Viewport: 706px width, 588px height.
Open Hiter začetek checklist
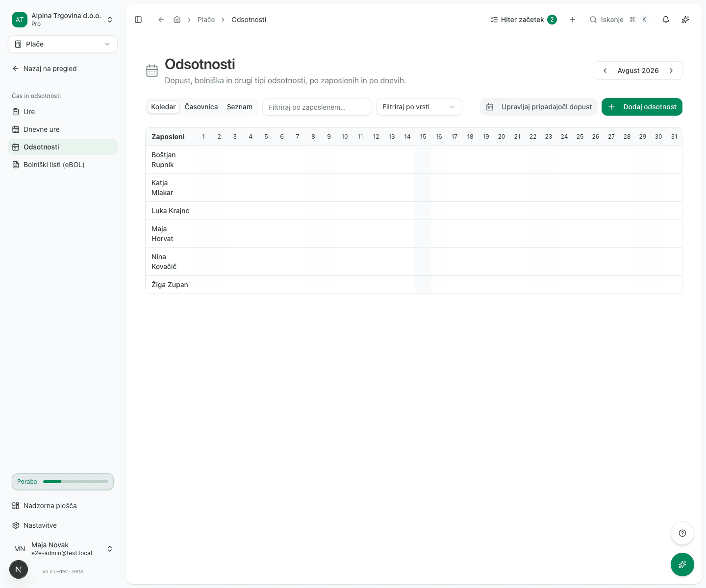(x=523, y=20)
